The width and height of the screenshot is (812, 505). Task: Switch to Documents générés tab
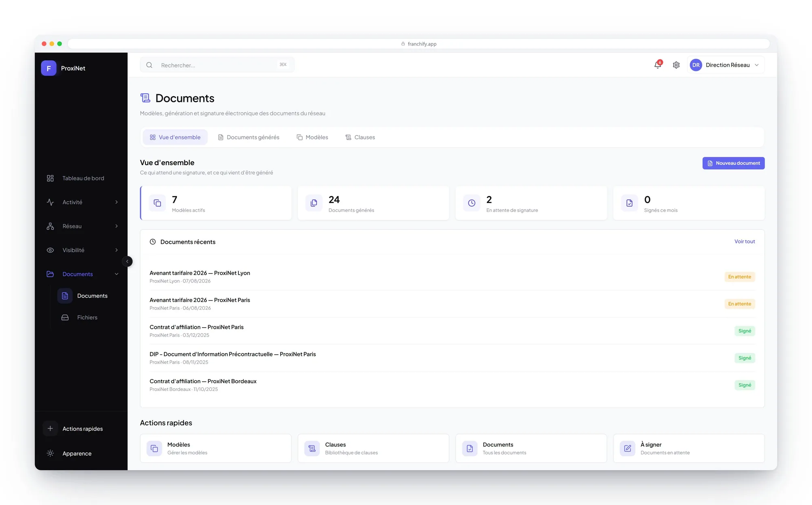tap(249, 137)
